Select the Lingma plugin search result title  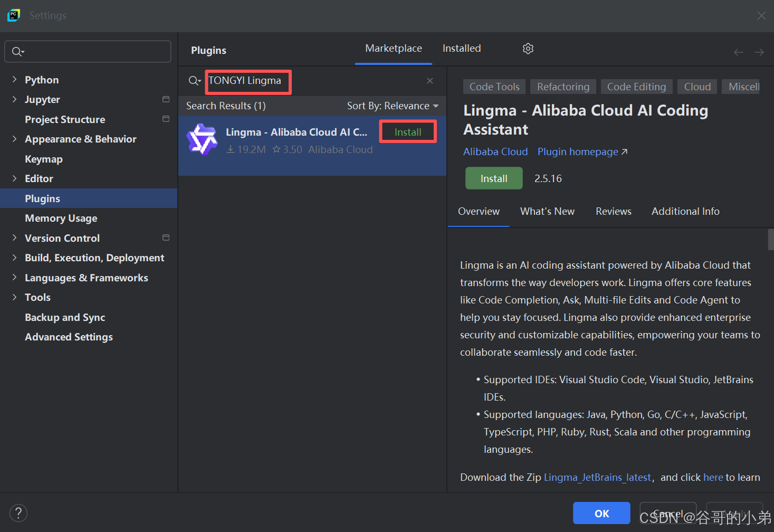(296, 132)
